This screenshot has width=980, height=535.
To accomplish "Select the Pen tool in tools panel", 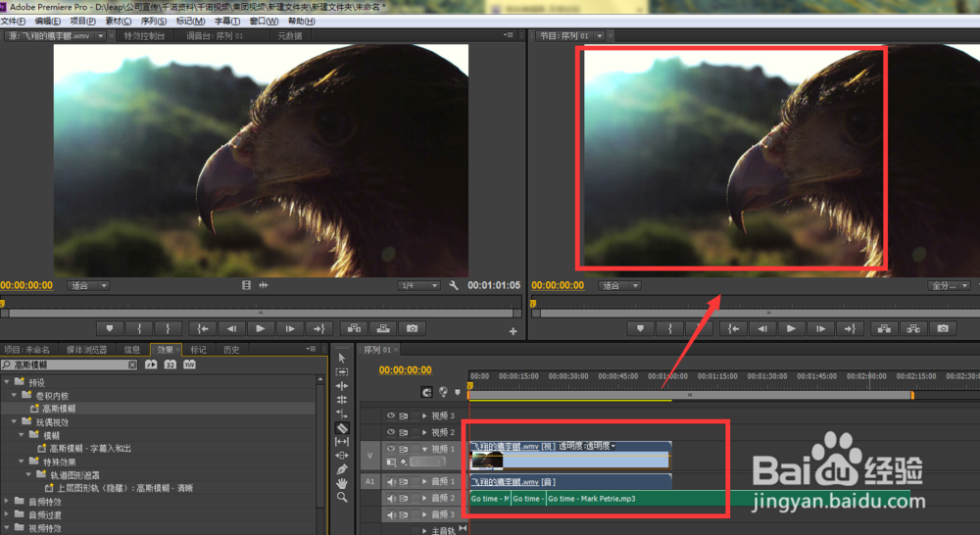I will pos(342,469).
